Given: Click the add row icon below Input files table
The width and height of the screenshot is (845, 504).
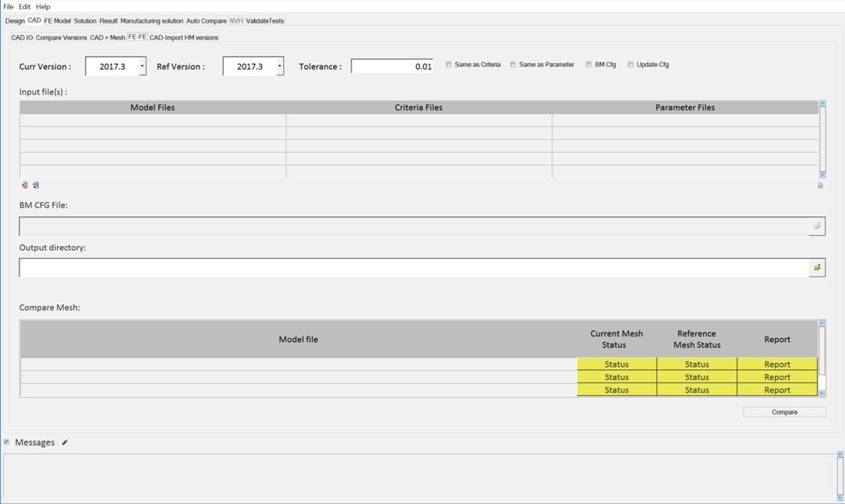Looking at the screenshot, I should (36, 185).
